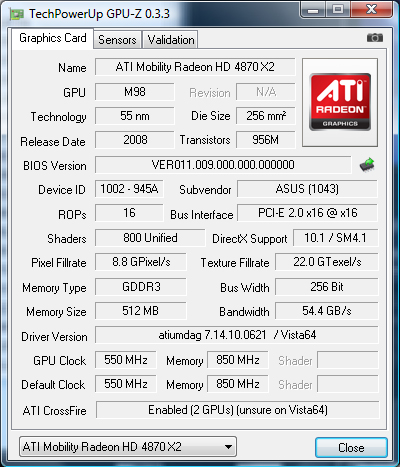Click the BIOS Version field
400x467 pixels.
coord(223,165)
